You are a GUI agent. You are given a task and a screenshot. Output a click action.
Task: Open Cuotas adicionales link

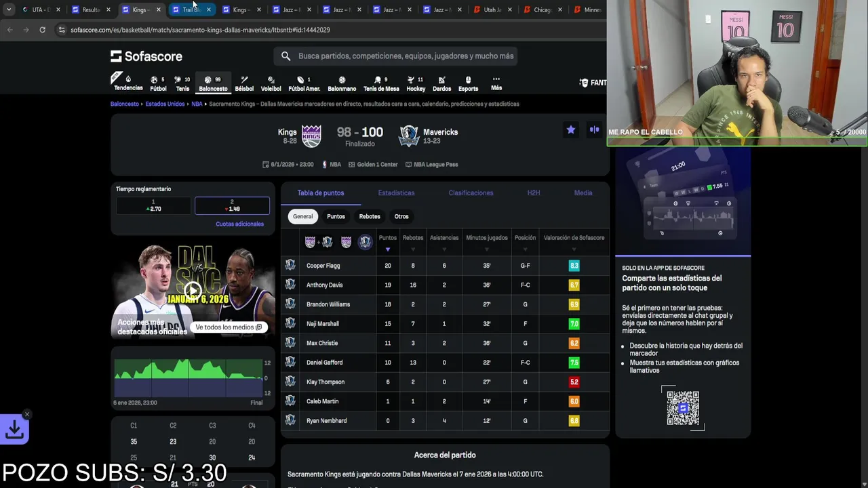[x=239, y=224]
